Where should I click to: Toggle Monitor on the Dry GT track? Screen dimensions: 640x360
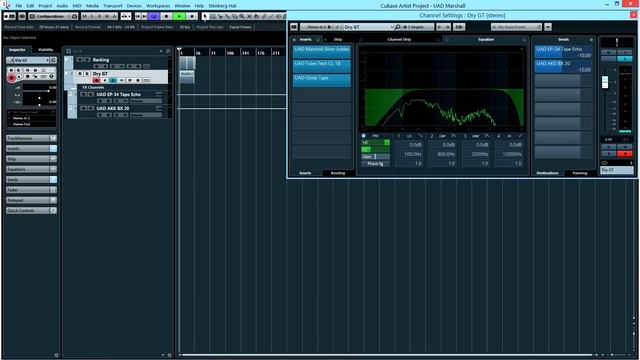point(104,80)
